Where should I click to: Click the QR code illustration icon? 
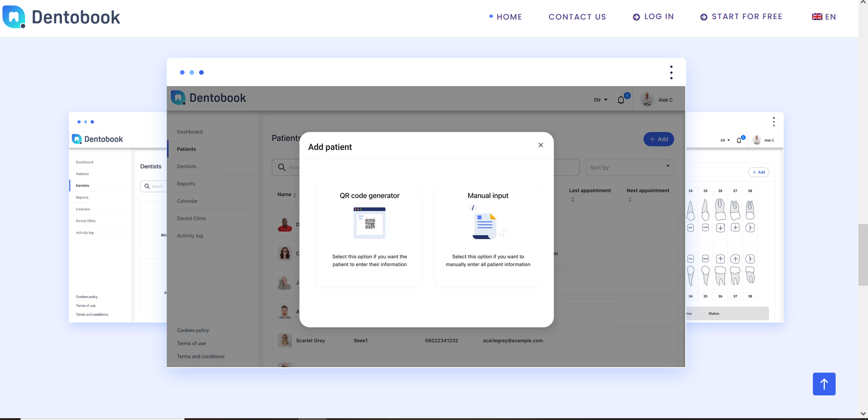pos(370,223)
